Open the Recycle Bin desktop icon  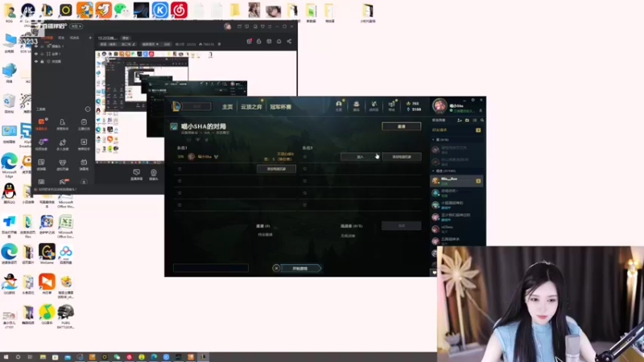9,103
